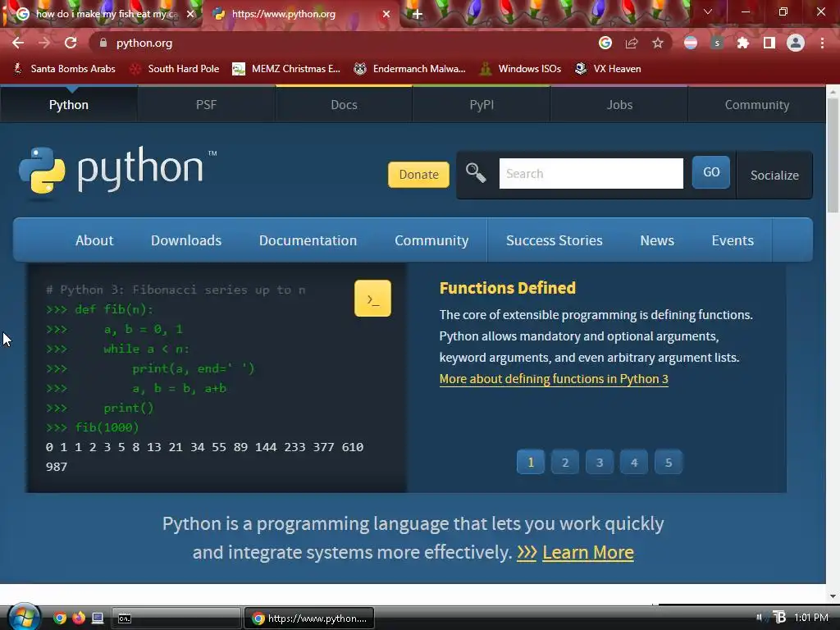Open the Windows Start orb

(23, 617)
